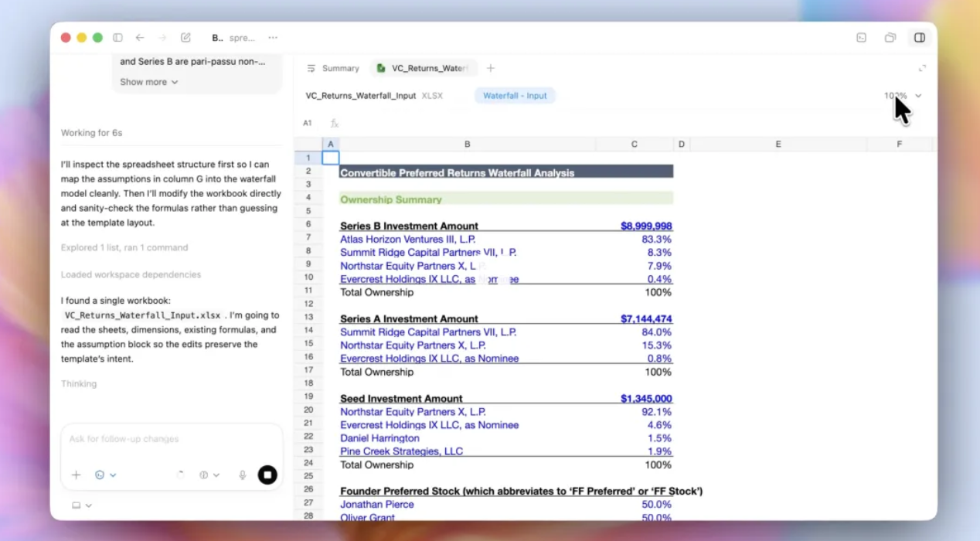Activate microphone voice input

243,475
